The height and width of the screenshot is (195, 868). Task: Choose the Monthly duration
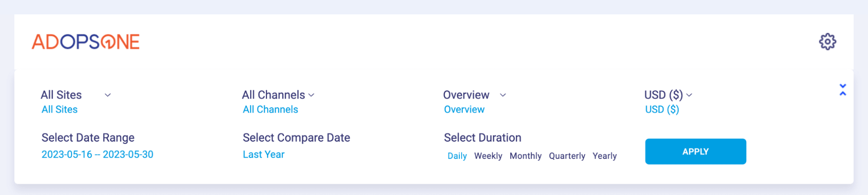coord(525,156)
